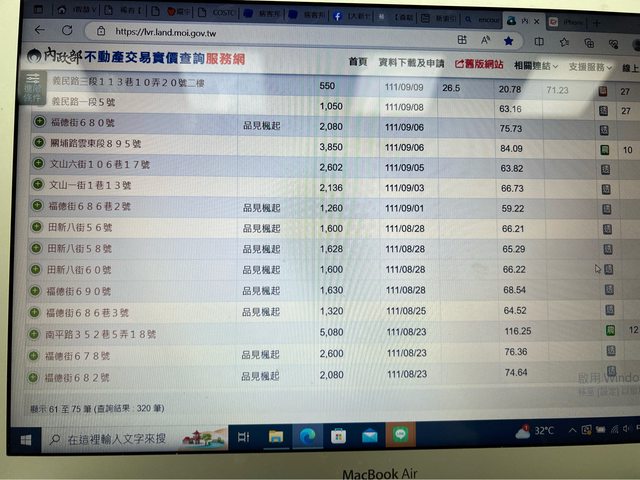Open the detail icon for 福德街690號 row

point(605,290)
